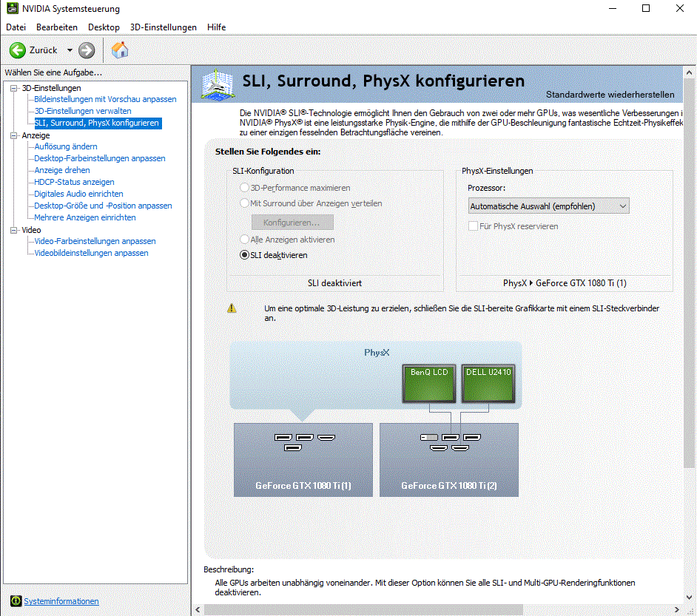Screen dimensions: 697x616
Task: Click the grey forward arrow icon
Action: click(x=87, y=50)
